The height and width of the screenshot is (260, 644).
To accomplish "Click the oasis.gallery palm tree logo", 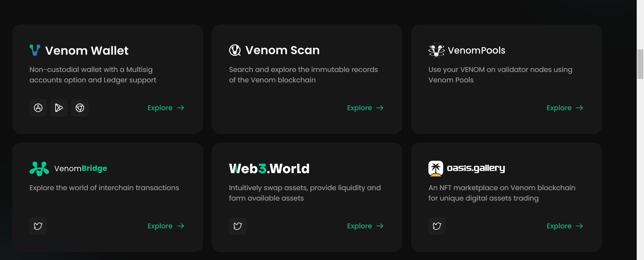I will 437,168.
